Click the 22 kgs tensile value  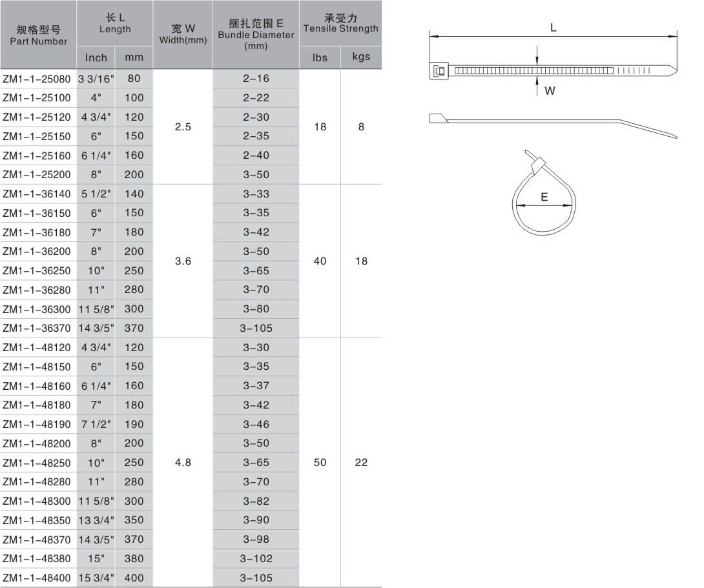coord(361,462)
